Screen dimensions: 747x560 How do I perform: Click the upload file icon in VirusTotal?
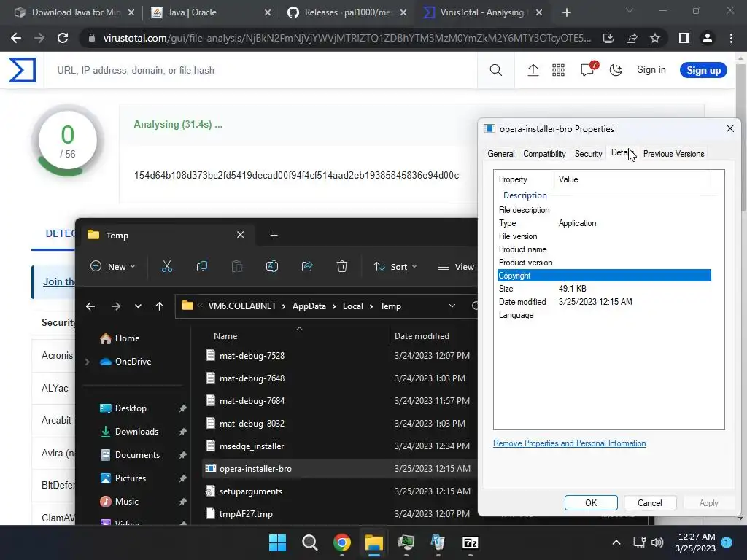533,71
